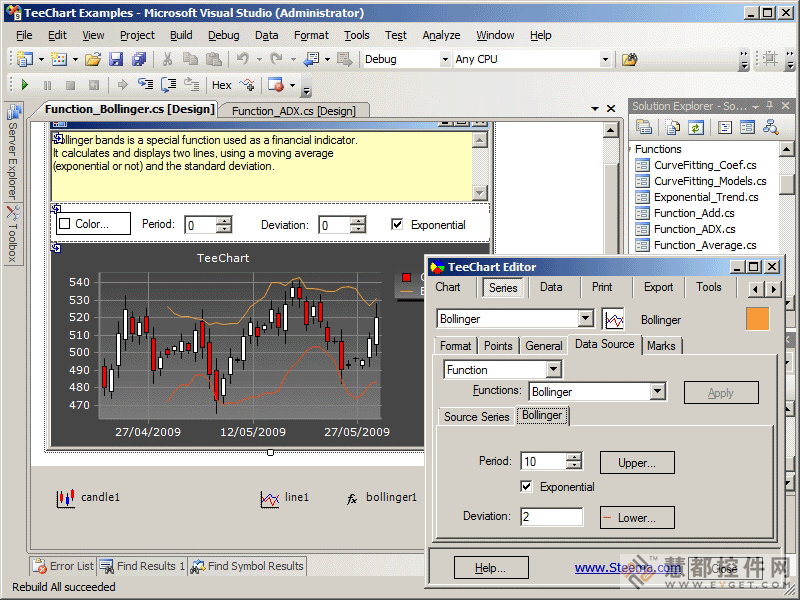The width and height of the screenshot is (800, 600).
Task: Open the Format menu
Action: point(311,35)
